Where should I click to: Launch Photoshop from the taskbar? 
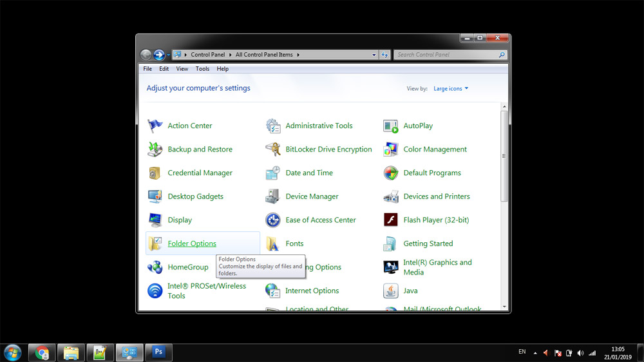(x=158, y=352)
